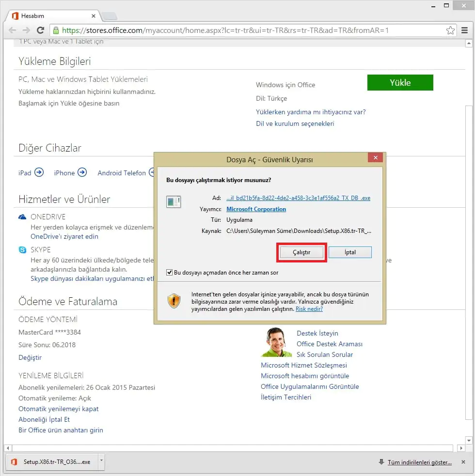Open Skype dünyası dakikaları link
This screenshot has width=475, height=476.
pyautogui.click(x=92, y=279)
